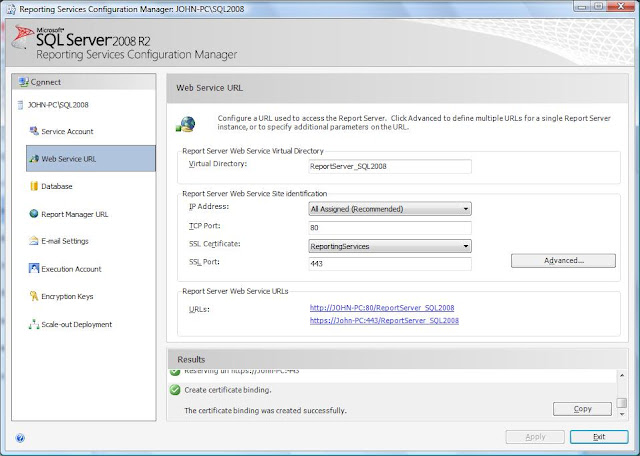This screenshot has width=640, height=456.
Task: Select the JOHN-PC\SQL2008 server node
Action: click(x=58, y=105)
